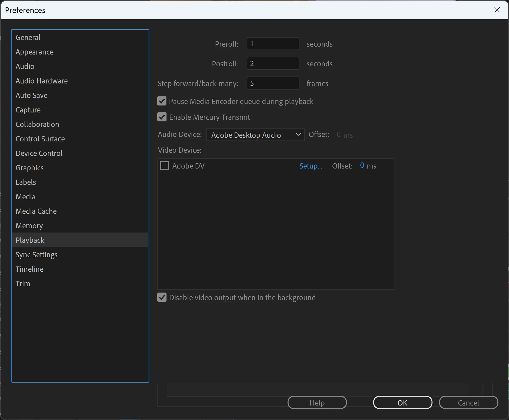This screenshot has height=420, width=509.
Task: Toggle Disable video output in background
Action: pos(162,297)
